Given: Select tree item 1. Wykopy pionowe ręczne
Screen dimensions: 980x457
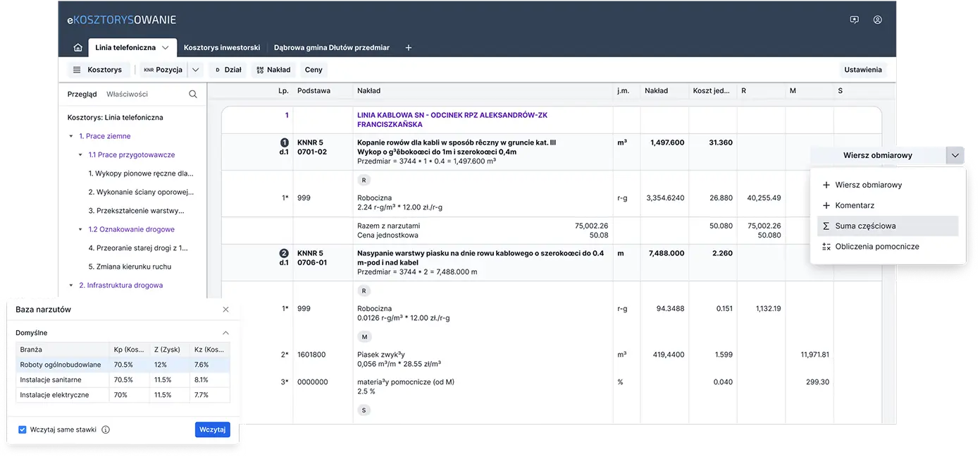Looking at the screenshot, I should coord(141,173).
